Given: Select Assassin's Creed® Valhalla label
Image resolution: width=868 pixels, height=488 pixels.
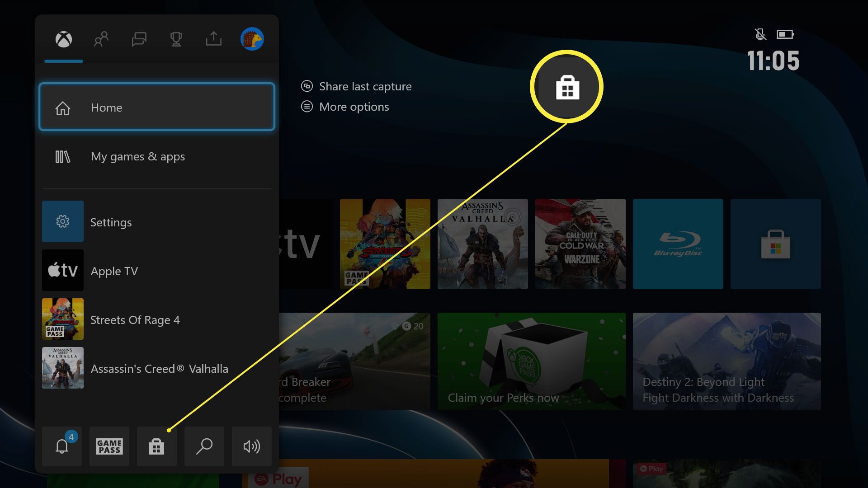Looking at the screenshot, I should (160, 369).
